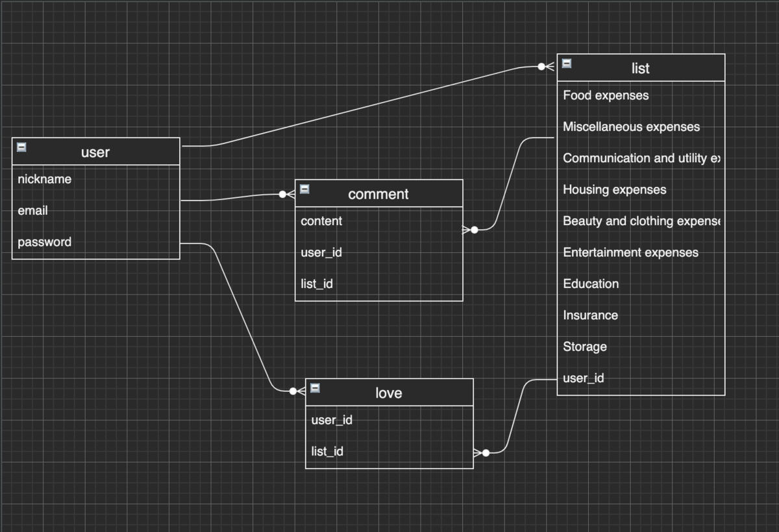Collapse the list table
Viewport: 779px width, 532px height.
pyautogui.click(x=567, y=64)
